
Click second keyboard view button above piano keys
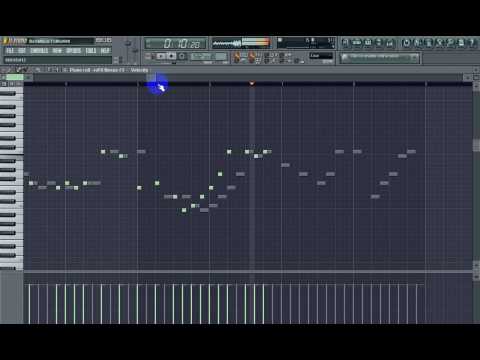[x=12, y=84]
